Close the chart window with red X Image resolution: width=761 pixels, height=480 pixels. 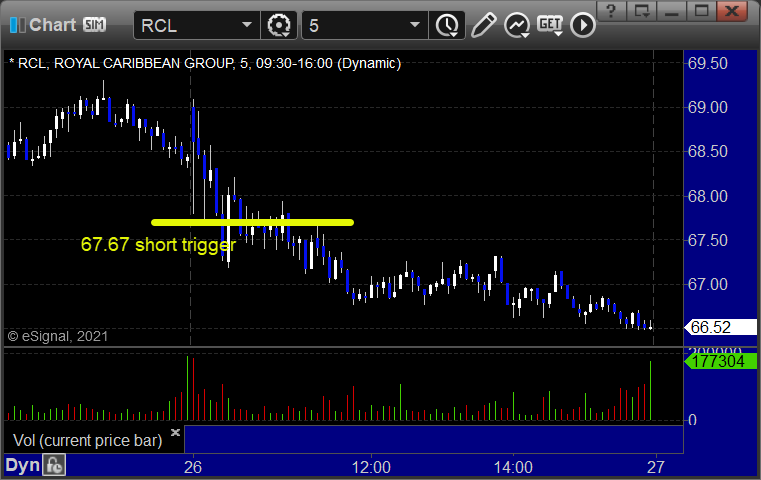pos(732,11)
